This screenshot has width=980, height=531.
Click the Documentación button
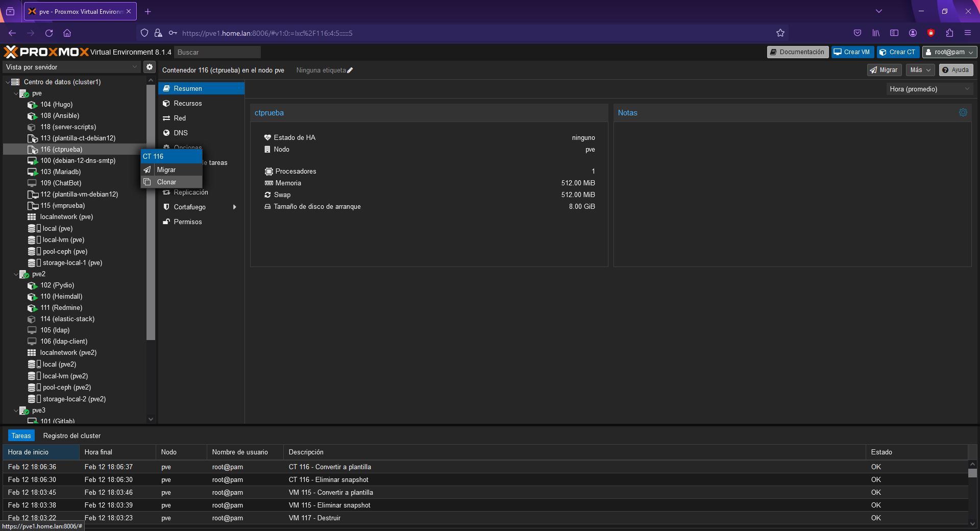[x=797, y=52]
